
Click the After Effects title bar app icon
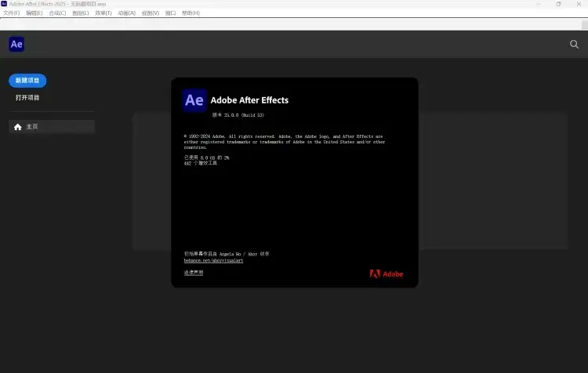4,4
